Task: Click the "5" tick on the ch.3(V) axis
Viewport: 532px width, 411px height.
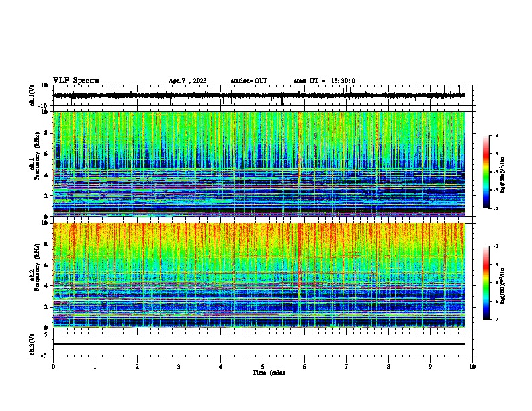Action: [x=46, y=334]
